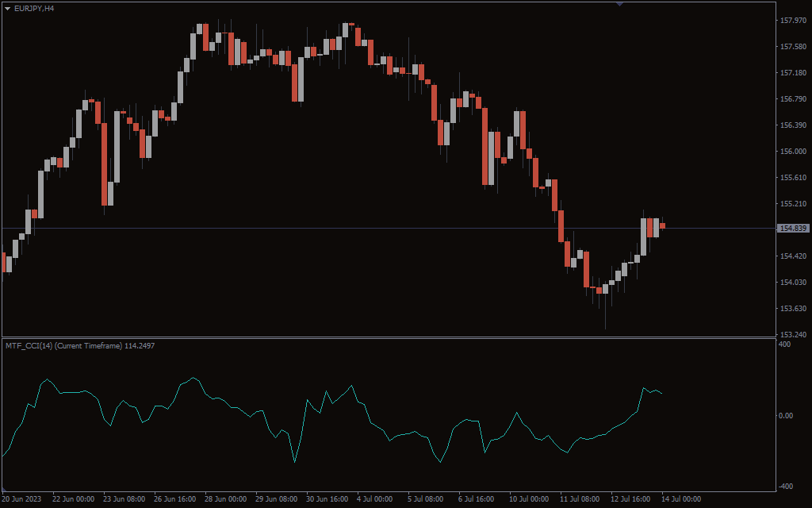Viewport: 812px width, 508px height.
Task: Open the EURJPY,H4 one-click trading arrow
Action: tap(8, 8)
